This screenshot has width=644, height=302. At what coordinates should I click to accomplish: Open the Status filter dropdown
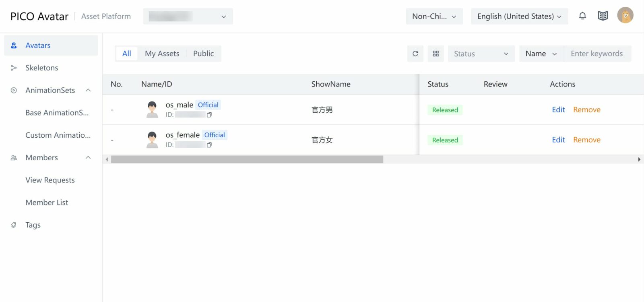pos(481,54)
